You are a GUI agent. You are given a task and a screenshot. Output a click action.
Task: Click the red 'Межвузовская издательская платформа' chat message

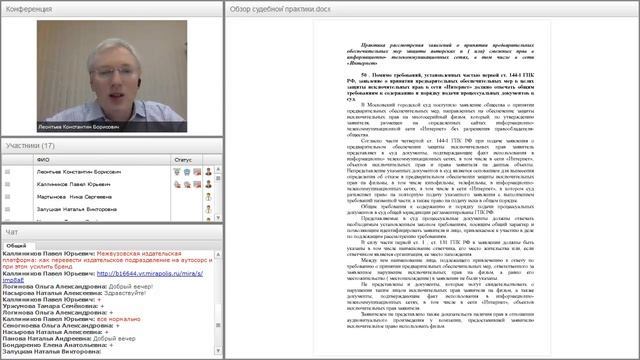108,260
